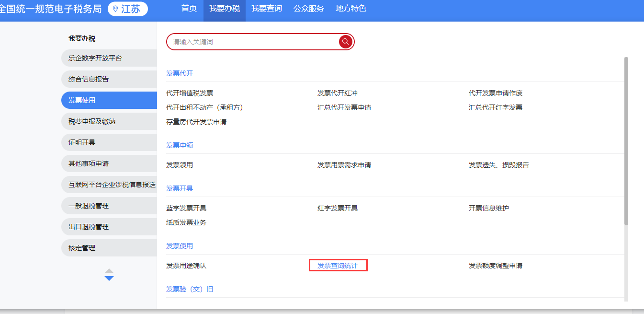The image size is (644, 314).
Task: Select 证明开具 in the sidebar
Action: (x=82, y=142)
